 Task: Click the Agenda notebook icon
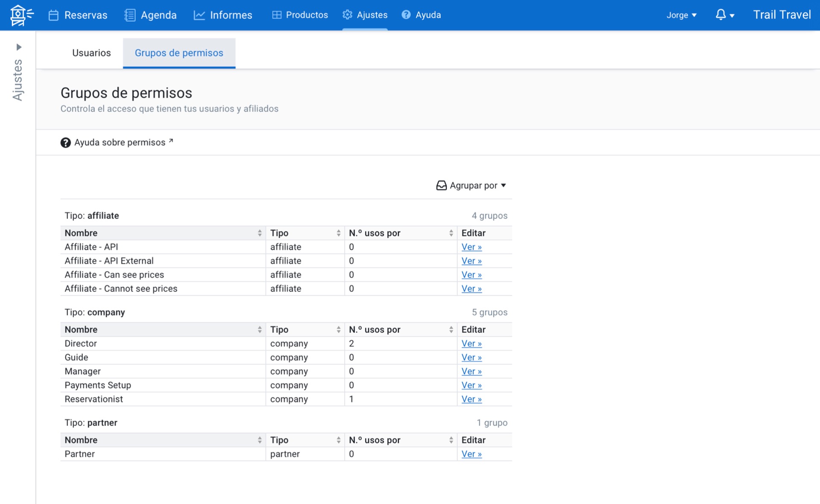(130, 15)
